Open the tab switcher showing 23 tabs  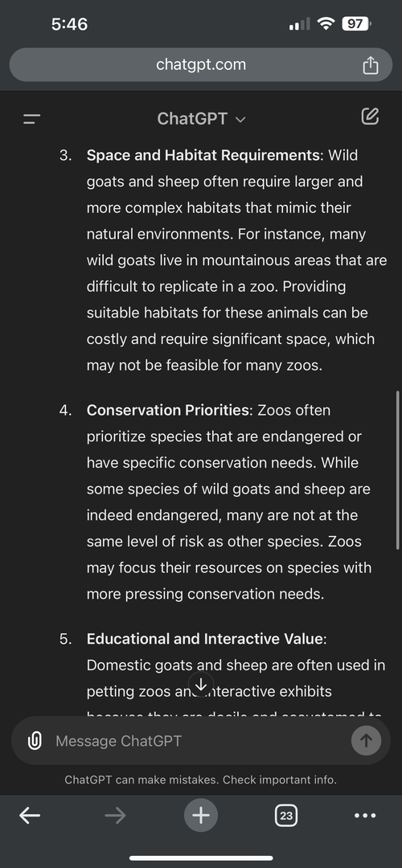tap(286, 815)
